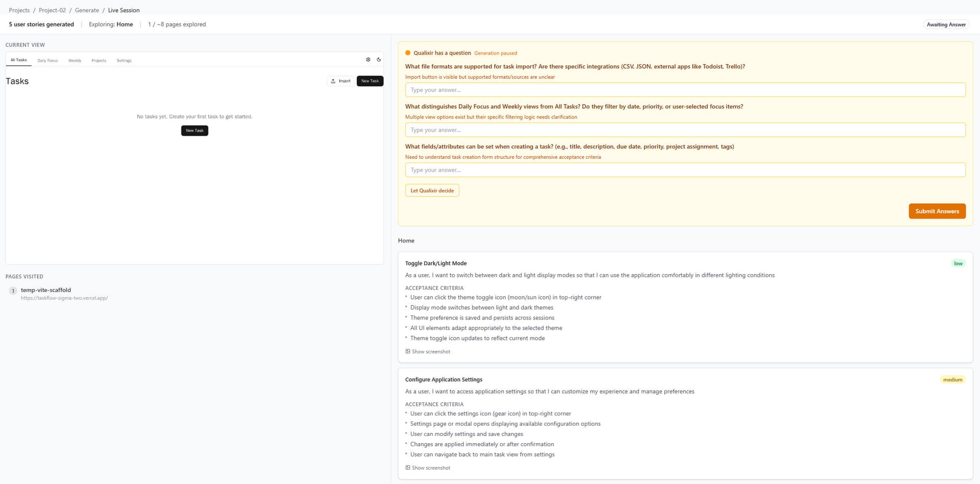
Task: Select the Projects tab in preview
Action: pyautogui.click(x=99, y=61)
